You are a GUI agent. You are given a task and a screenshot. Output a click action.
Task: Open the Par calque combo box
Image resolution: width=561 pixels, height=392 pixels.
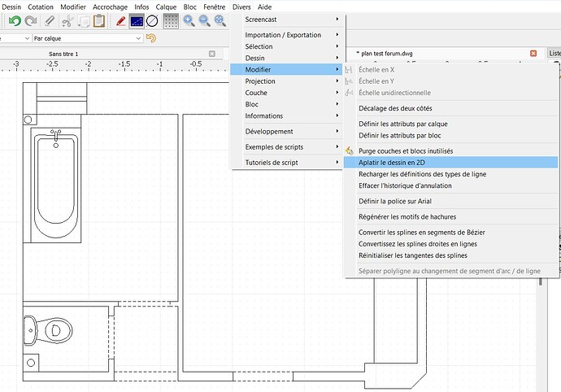(x=88, y=38)
